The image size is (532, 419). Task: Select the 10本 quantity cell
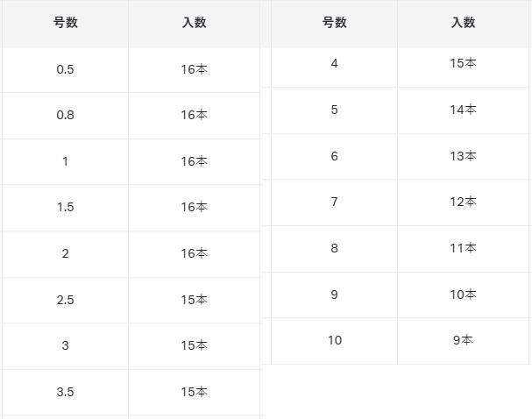pyautogui.click(x=463, y=295)
